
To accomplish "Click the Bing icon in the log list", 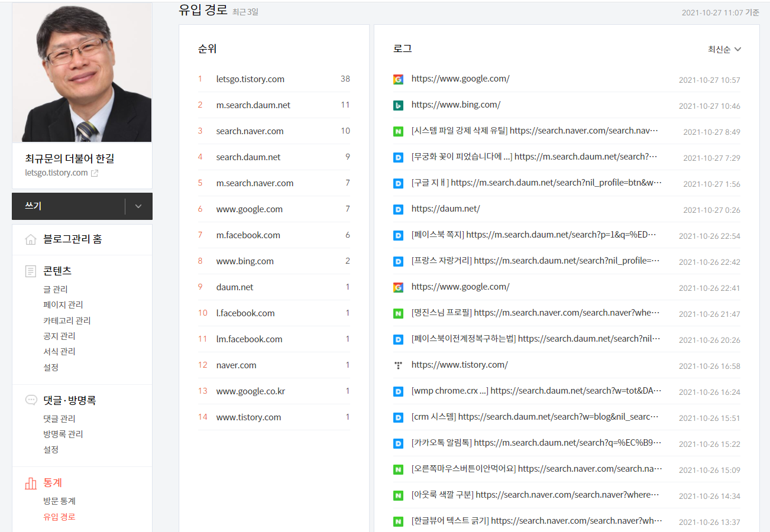I will pyautogui.click(x=398, y=105).
